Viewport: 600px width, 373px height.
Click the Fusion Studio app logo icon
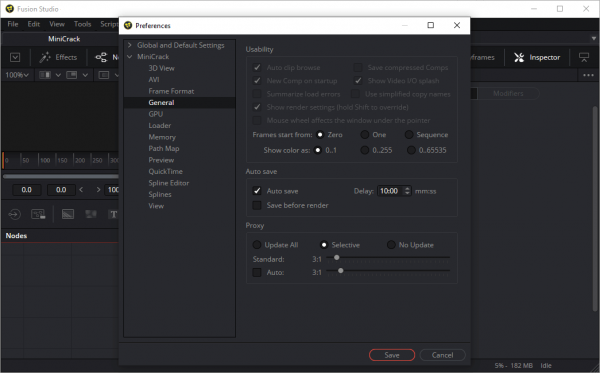tap(10, 8)
